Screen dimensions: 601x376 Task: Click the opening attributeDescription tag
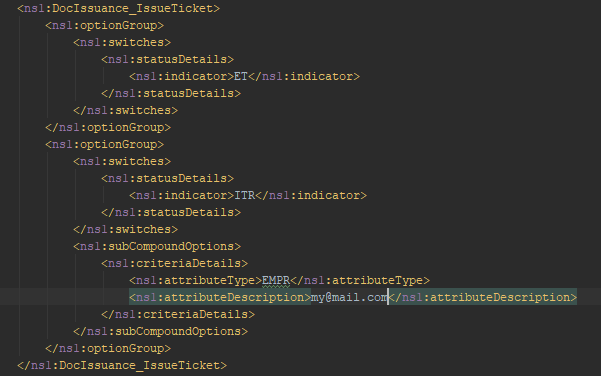tap(220, 297)
